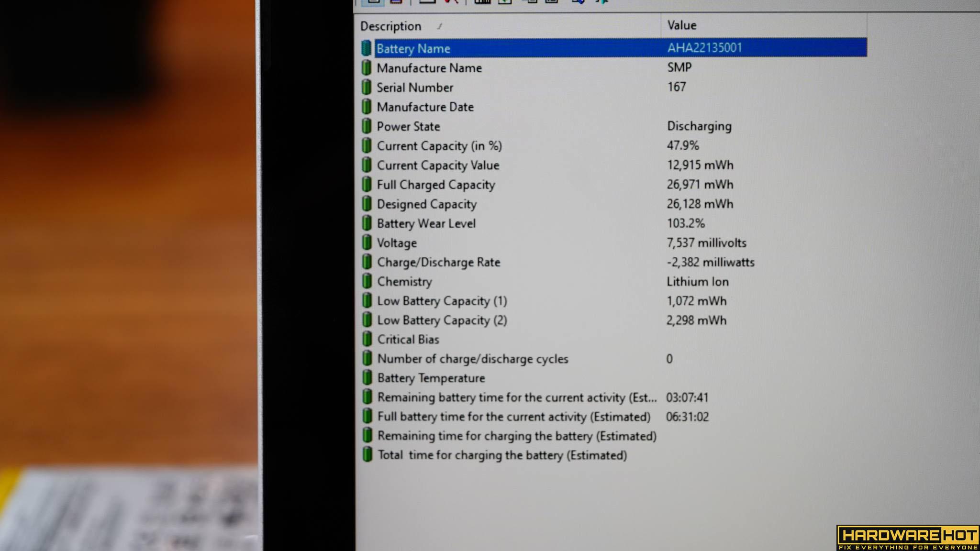Select the Charge/Discharge Rate row
Image resolution: width=980 pixels, height=551 pixels.
tap(439, 262)
